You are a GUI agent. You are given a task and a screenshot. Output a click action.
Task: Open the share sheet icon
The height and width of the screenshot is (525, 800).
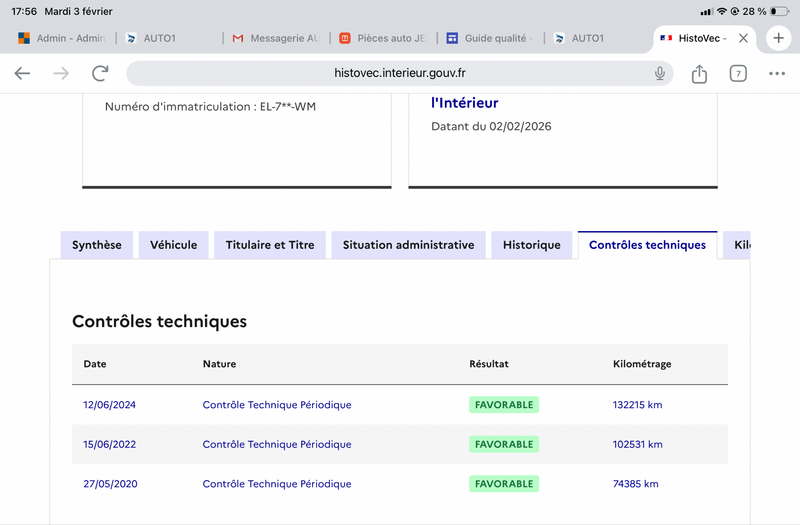click(x=699, y=73)
